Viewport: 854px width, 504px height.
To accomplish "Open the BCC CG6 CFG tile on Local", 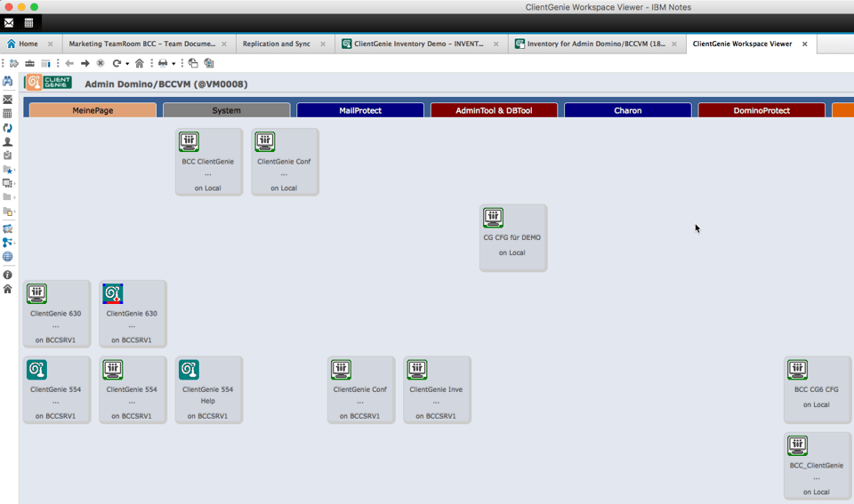I will coord(817,389).
